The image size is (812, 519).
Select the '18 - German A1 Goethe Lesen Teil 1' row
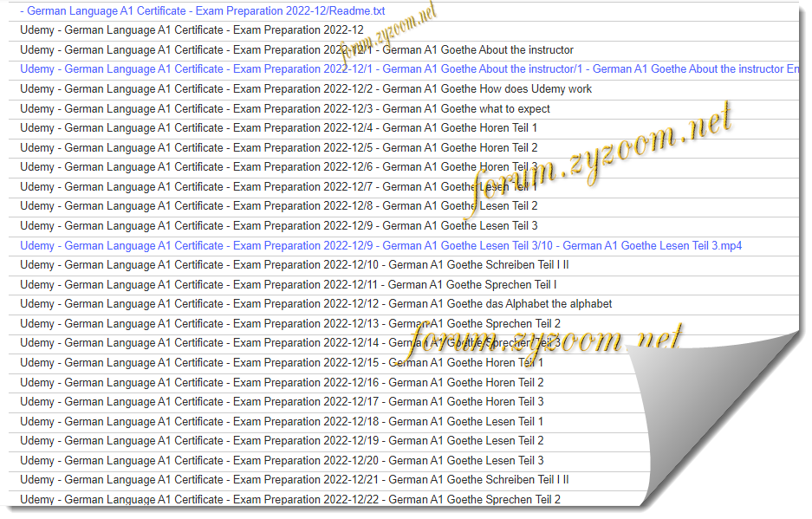point(282,422)
